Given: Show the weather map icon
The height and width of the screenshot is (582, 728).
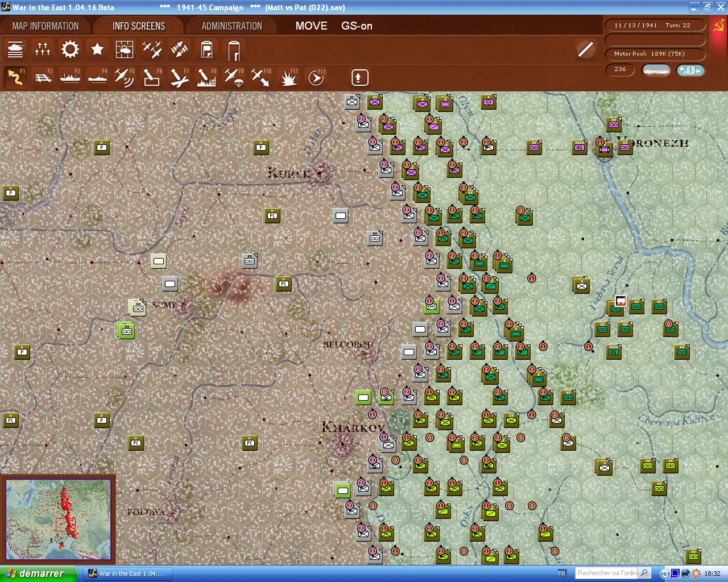Looking at the screenshot, I should pos(125,49).
